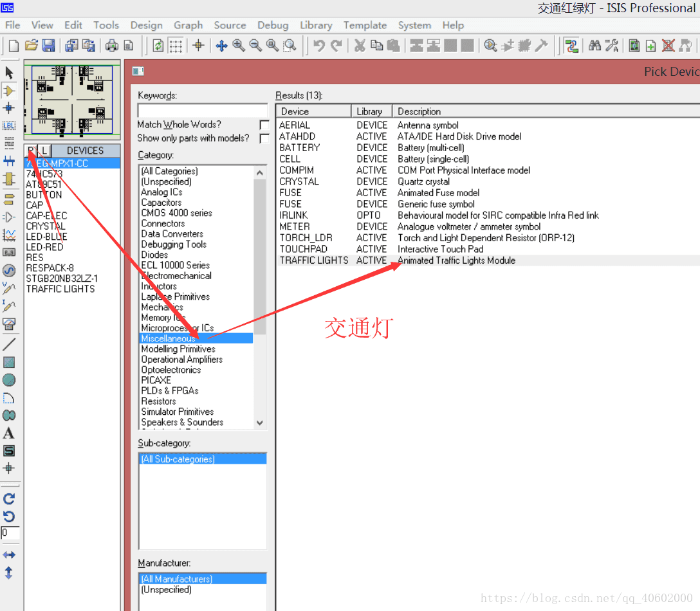
Task: Click the L library button
Action: coord(44,150)
